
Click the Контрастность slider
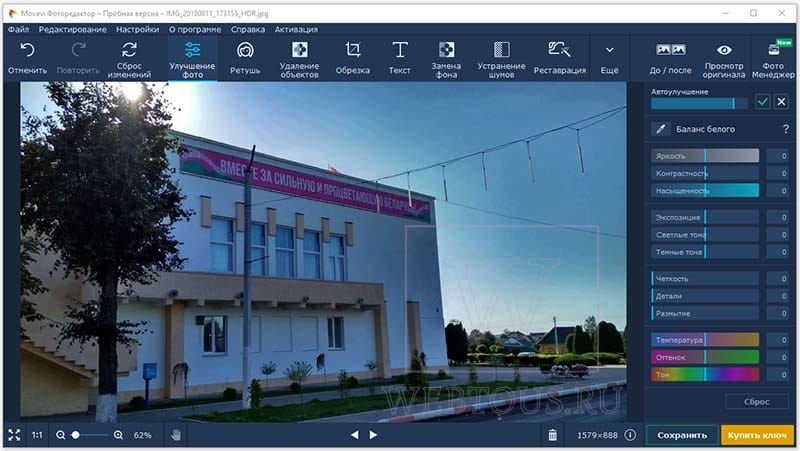pyautogui.click(x=705, y=173)
